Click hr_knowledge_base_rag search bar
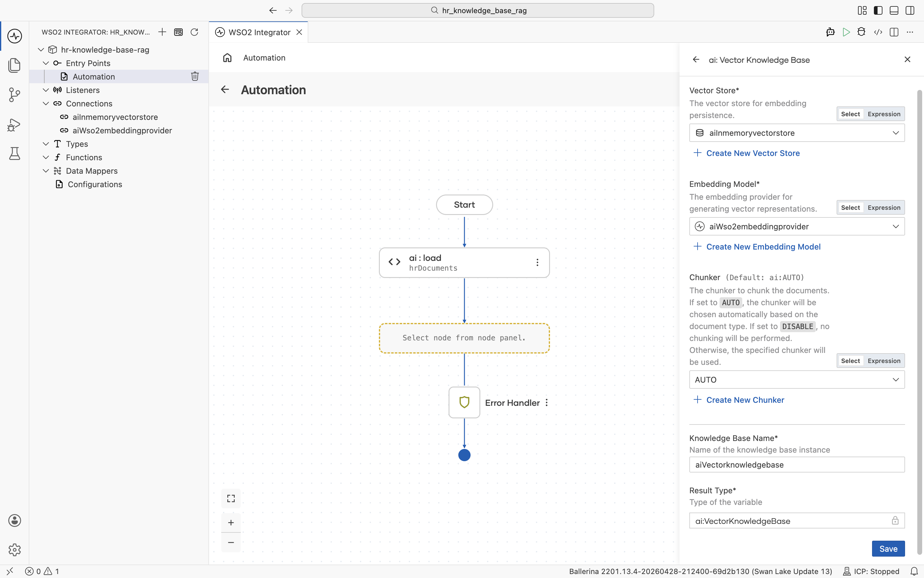The height and width of the screenshot is (578, 924). (478, 10)
